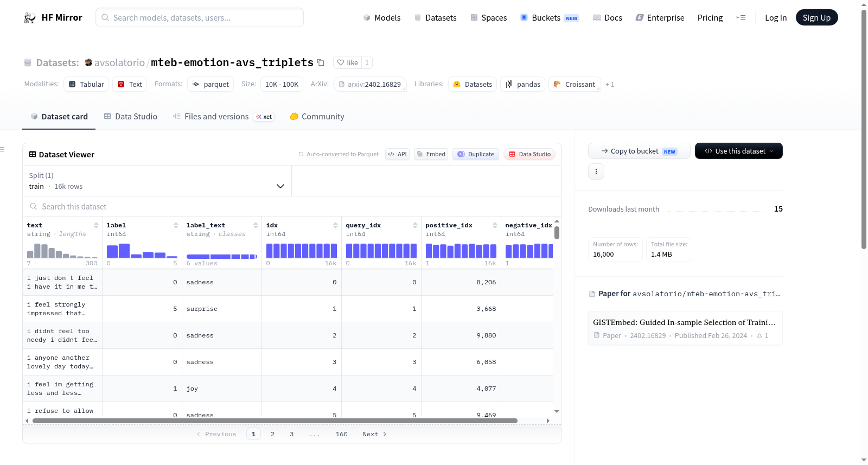Open the Use this dataset dropdown
The image size is (868, 465).
point(738,151)
